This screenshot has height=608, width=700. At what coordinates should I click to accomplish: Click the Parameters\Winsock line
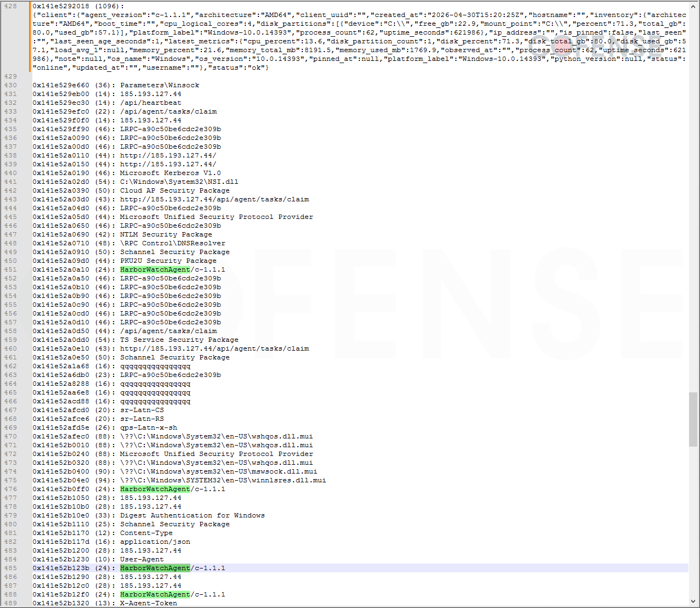[x=160, y=85]
